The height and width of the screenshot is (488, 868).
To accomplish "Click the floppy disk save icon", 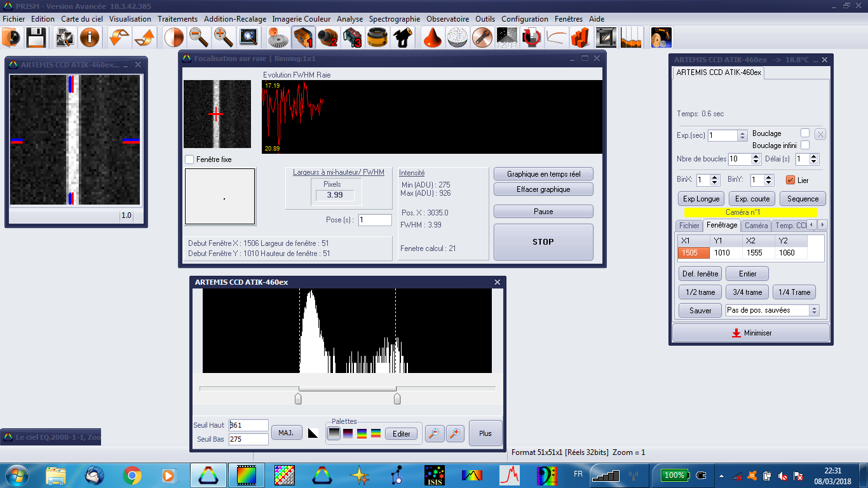I will (x=36, y=38).
